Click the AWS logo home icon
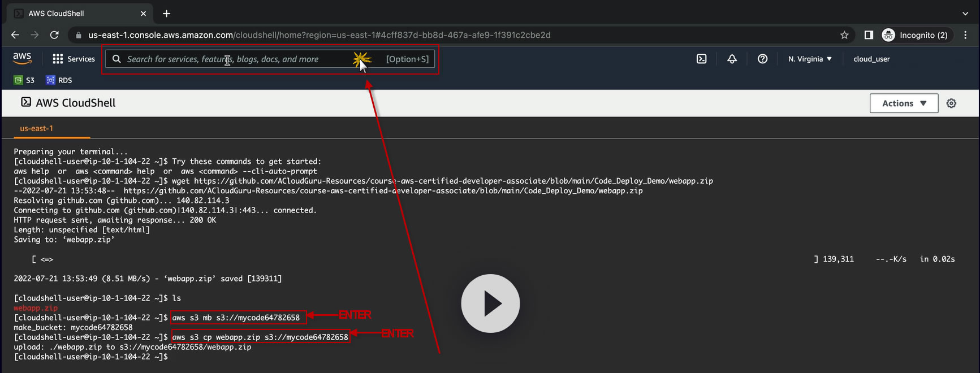Image resolution: width=980 pixels, height=373 pixels. point(22,59)
